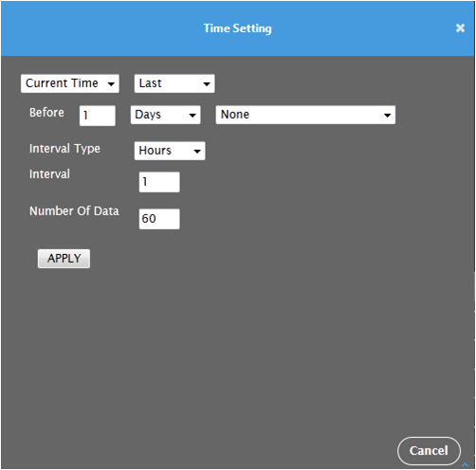
Task: Click the small blue chevron in bottom corner
Action: (x=465, y=464)
